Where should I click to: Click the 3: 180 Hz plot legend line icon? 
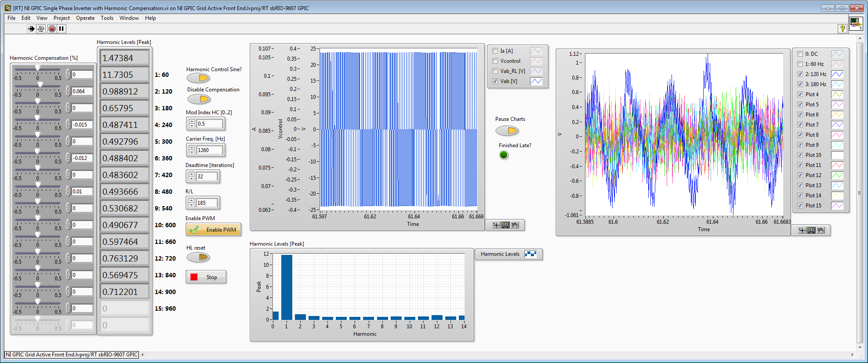[837, 84]
